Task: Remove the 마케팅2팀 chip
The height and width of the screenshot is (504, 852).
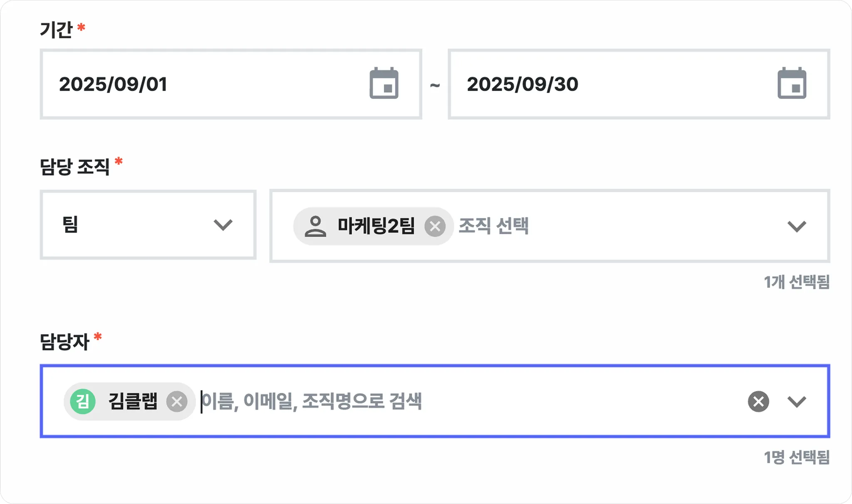Action: tap(435, 226)
